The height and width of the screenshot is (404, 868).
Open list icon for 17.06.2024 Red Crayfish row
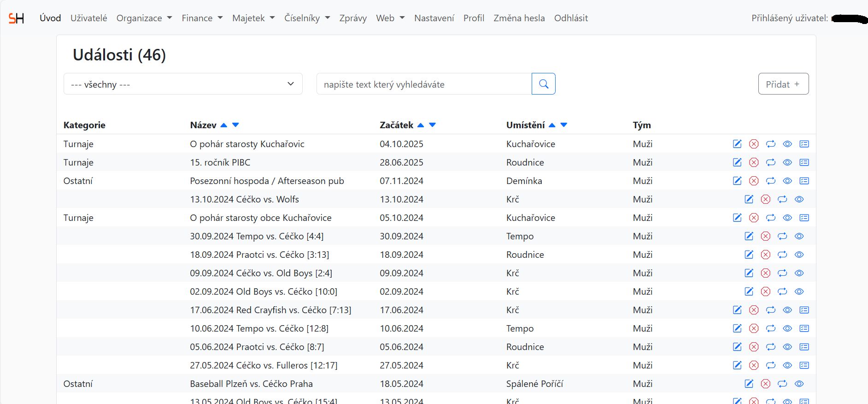[x=804, y=310]
